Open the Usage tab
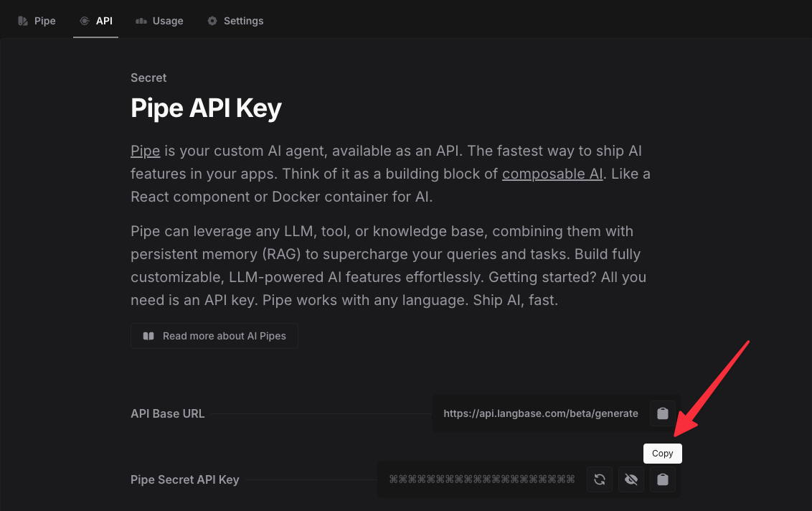Viewport: 812px width, 511px height. (159, 21)
